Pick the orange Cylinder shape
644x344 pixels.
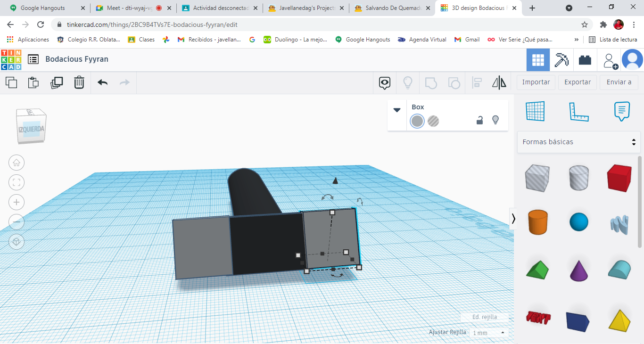point(537,222)
